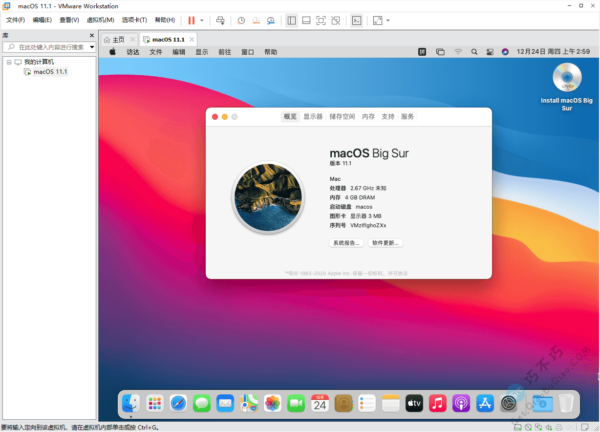Open the Install macOS Big Sur desktop icon
600x432 pixels.
click(567, 78)
